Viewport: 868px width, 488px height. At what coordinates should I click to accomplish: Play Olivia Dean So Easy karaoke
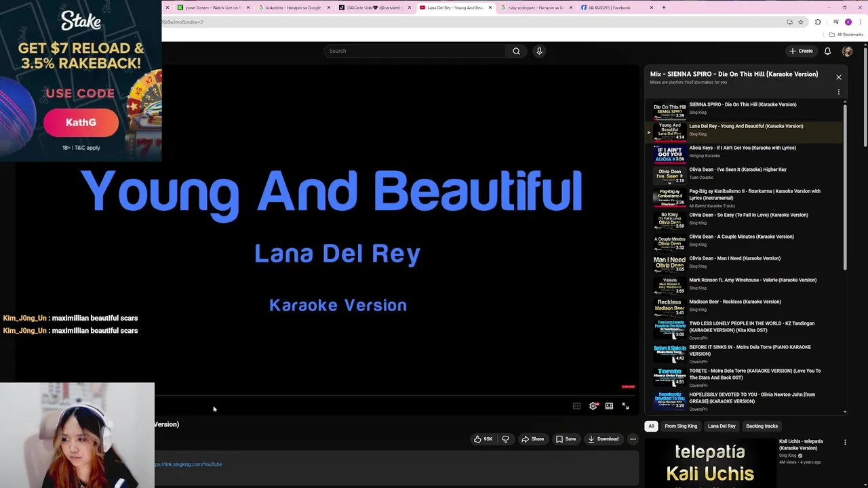tap(745, 220)
